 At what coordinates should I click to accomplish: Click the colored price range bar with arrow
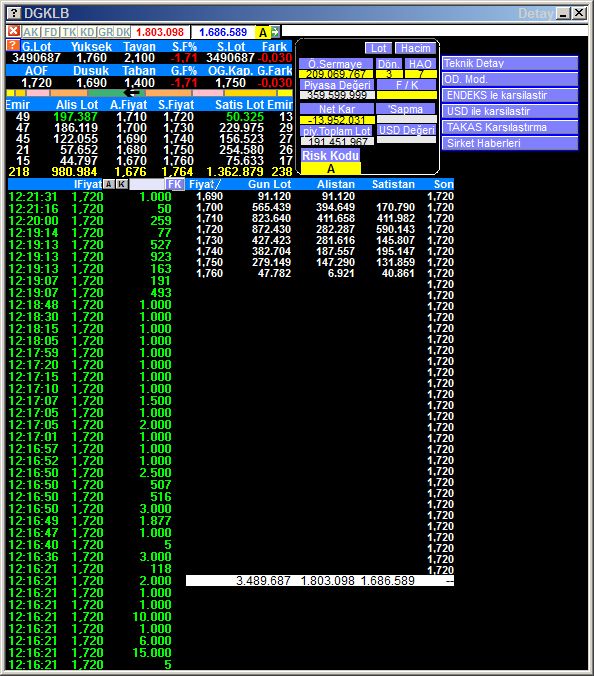[149, 93]
